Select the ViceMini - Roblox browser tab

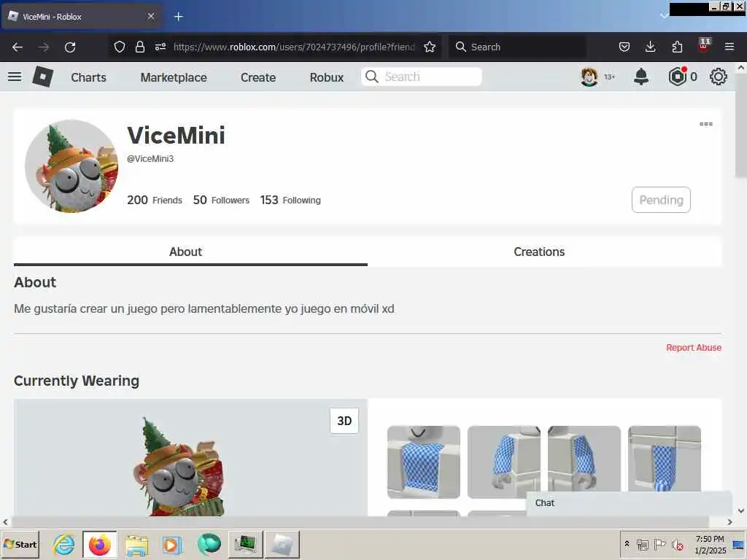(x=82, y=17)
